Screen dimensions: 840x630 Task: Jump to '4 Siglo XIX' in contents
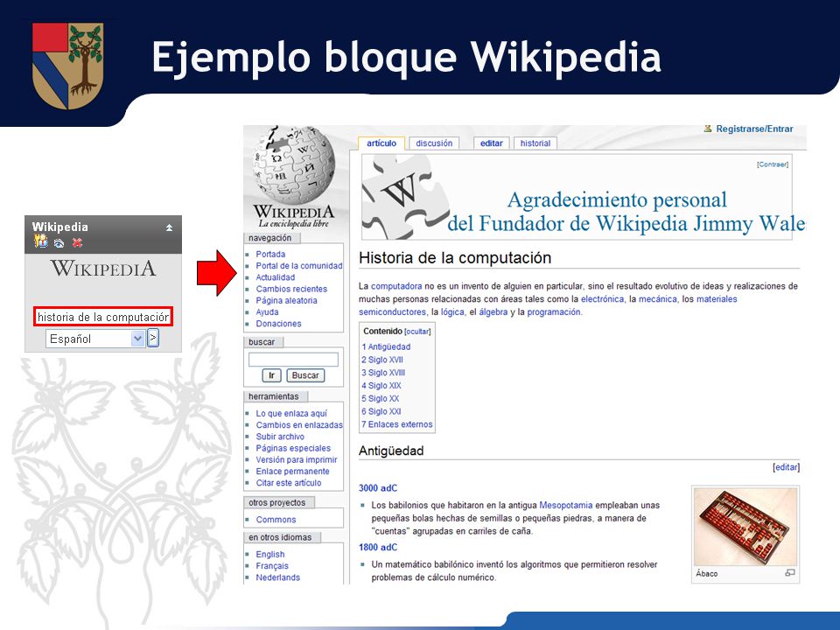coord(381,385)
